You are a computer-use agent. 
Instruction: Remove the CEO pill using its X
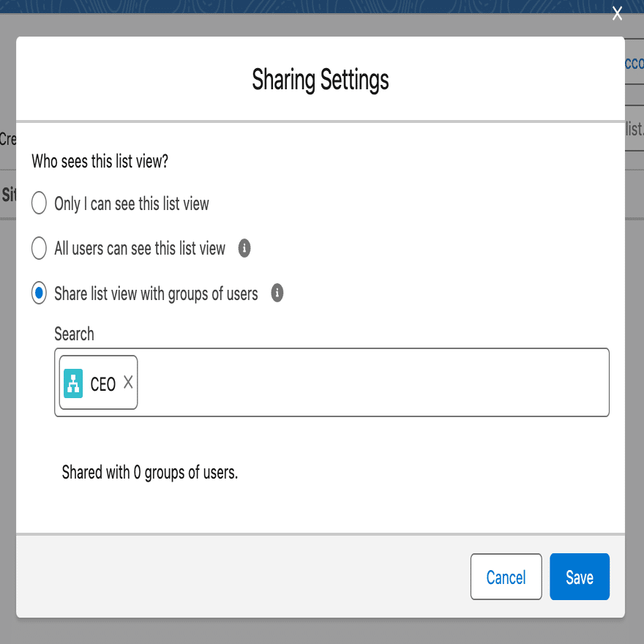point(128,382)
